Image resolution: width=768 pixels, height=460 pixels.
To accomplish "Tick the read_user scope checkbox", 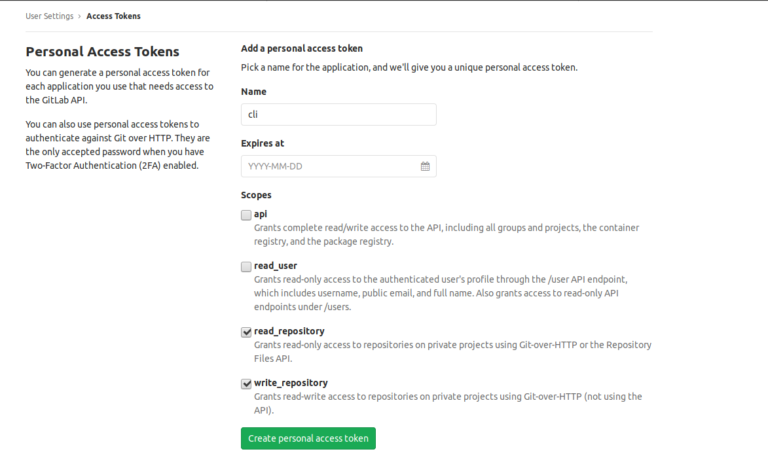I will point(246,267).
